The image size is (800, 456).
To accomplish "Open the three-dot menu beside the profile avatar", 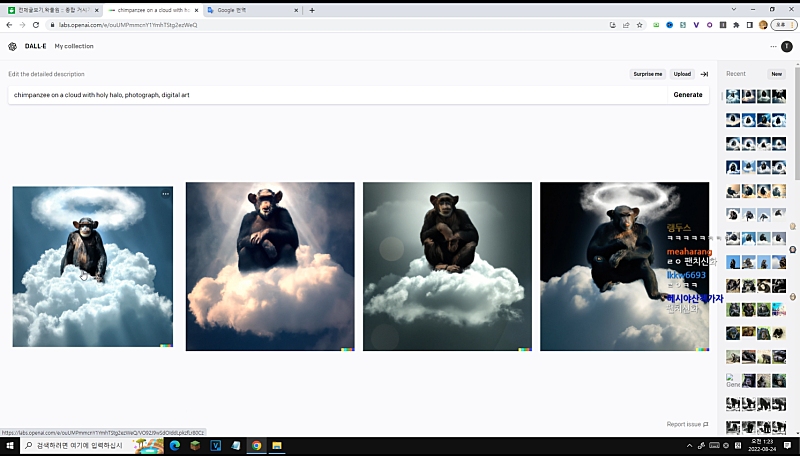I will [773, 46].
